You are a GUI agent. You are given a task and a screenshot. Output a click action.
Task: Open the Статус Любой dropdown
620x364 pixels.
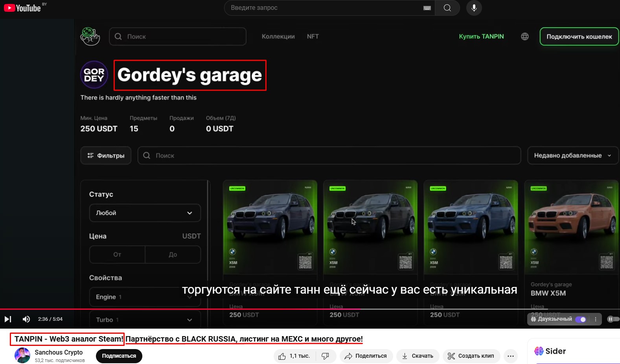[x=145, y=213]
